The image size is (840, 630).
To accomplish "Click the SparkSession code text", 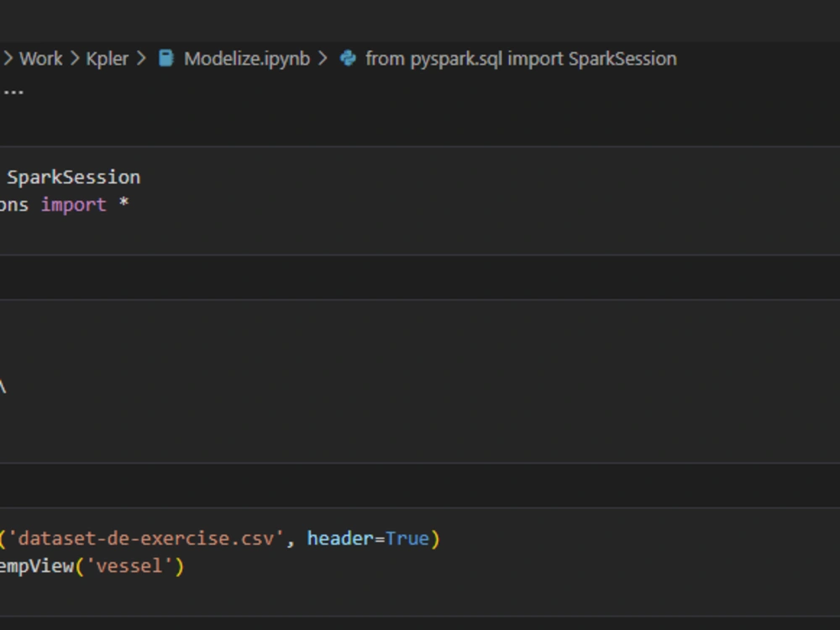I will click(x=73, y=177).
